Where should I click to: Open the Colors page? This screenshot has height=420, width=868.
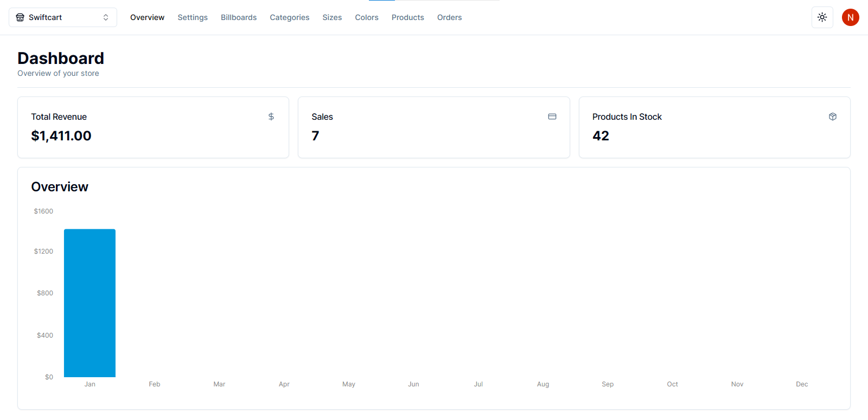[x=367, y=17]
